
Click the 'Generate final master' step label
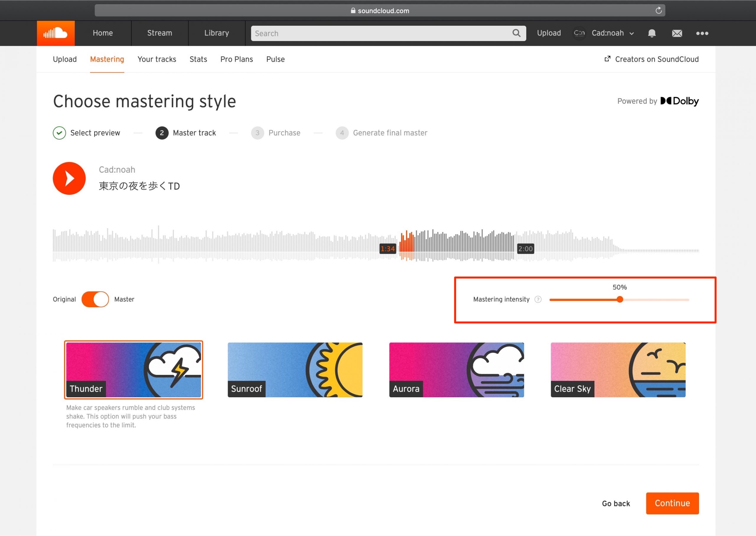coord(390,133)
